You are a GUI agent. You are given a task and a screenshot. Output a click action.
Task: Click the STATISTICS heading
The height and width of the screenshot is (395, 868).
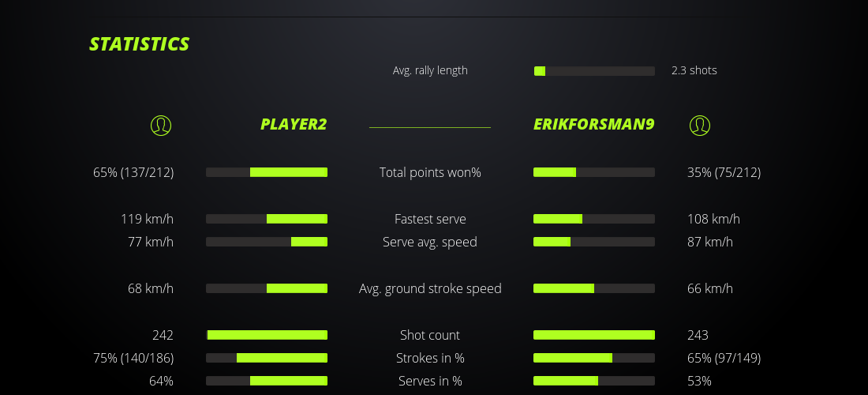coord(140,44)
